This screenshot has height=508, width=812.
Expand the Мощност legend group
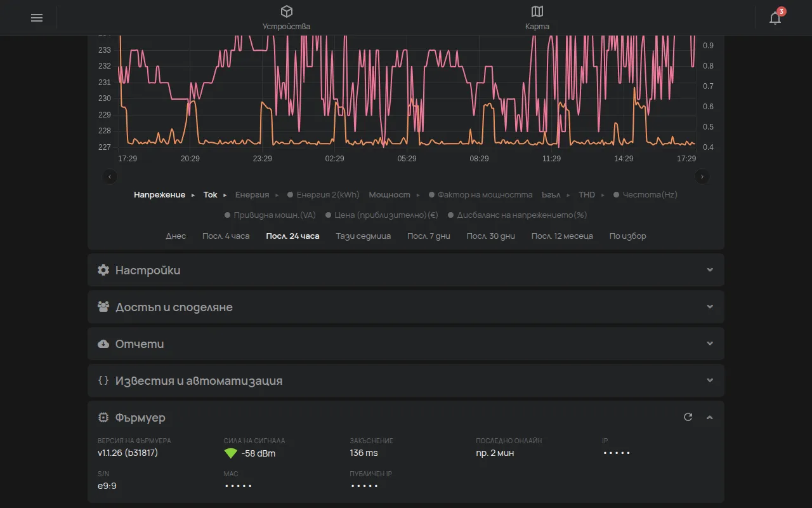click(394, 195)
